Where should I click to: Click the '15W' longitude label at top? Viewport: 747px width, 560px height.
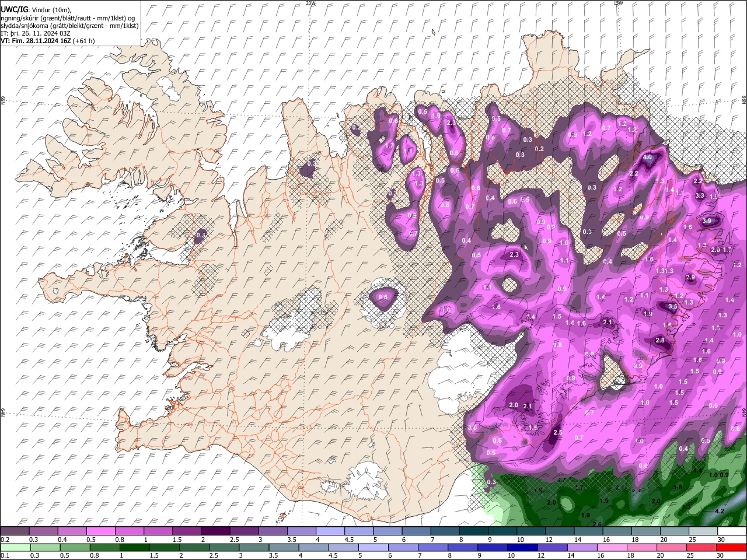[x=618, y=3]
